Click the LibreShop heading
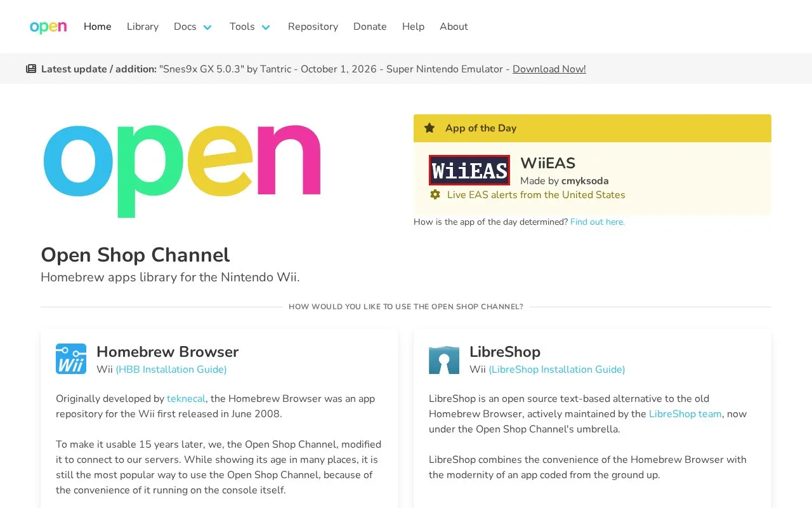 [x=505, y=352]
